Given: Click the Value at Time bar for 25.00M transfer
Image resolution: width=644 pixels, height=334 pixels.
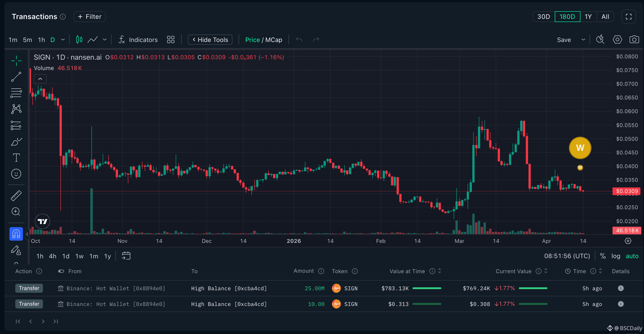Looking at the screenshot, I should pyautogui.click(x=427, y=288).
